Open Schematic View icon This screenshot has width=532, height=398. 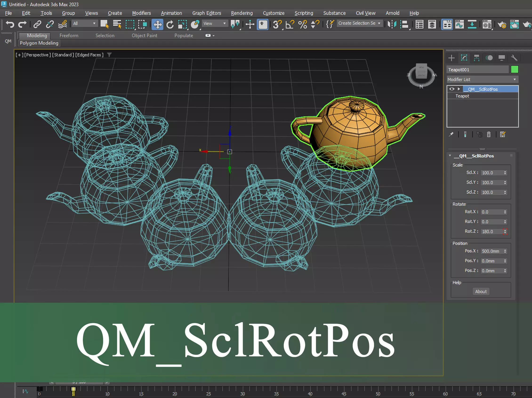pos(472,24)
